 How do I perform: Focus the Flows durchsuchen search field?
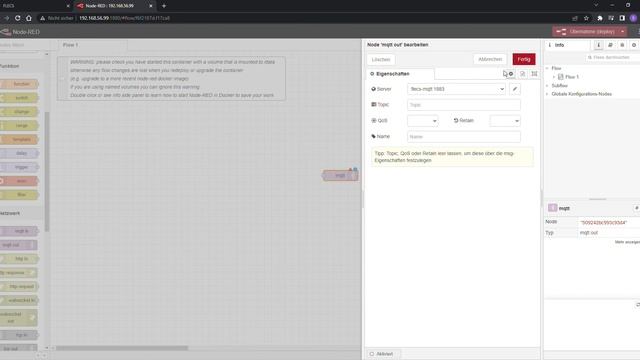(612, 58)
